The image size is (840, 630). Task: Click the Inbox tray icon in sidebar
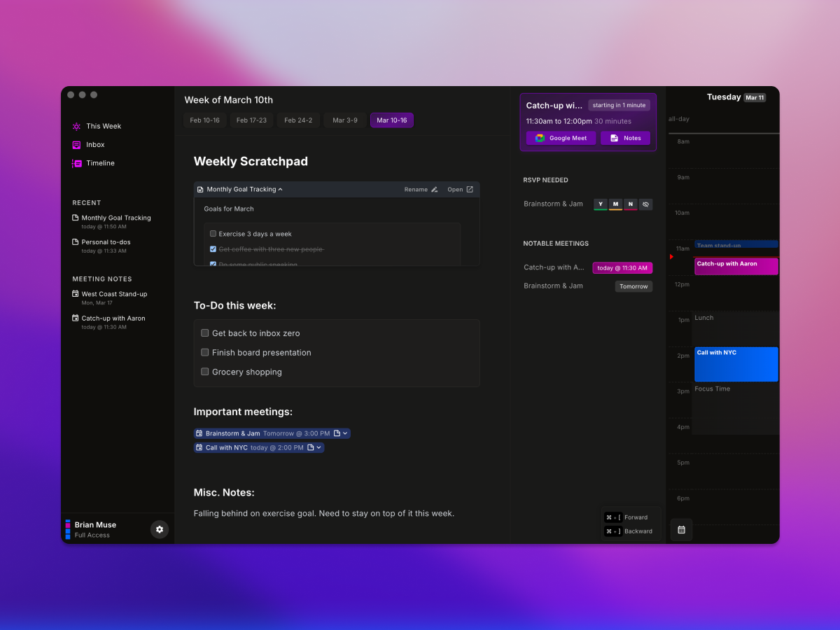pos(77,145)
